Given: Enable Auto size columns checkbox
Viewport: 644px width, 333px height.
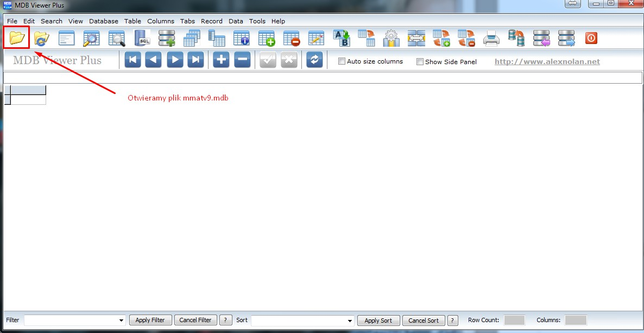Looking at the screenshot, I should coord(342,61).
